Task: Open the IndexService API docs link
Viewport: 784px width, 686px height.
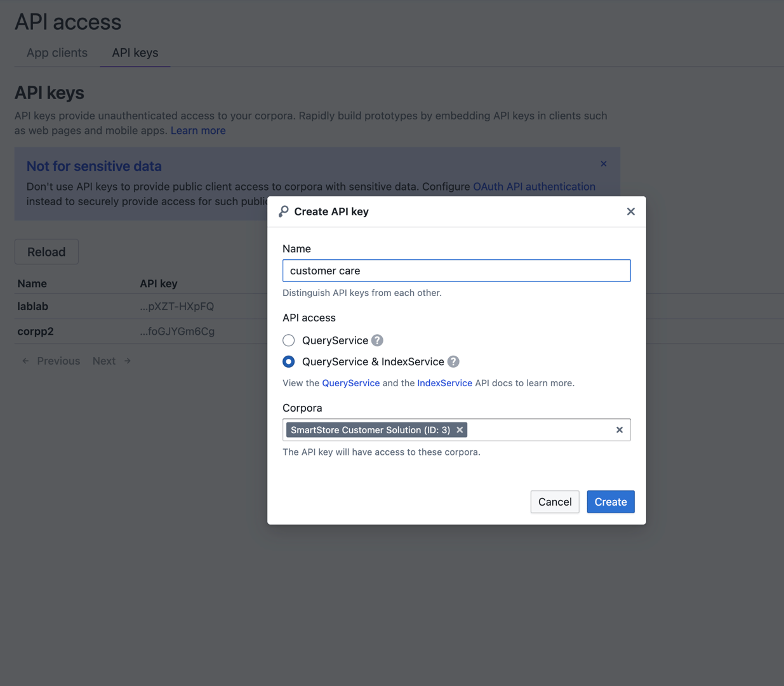Action: pos(444,383)
